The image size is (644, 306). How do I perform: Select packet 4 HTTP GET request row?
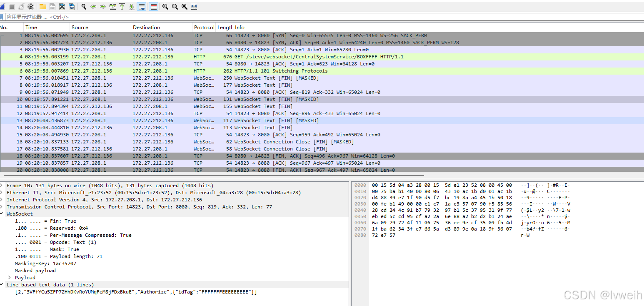pyautogui.click(x=322, y=57)
